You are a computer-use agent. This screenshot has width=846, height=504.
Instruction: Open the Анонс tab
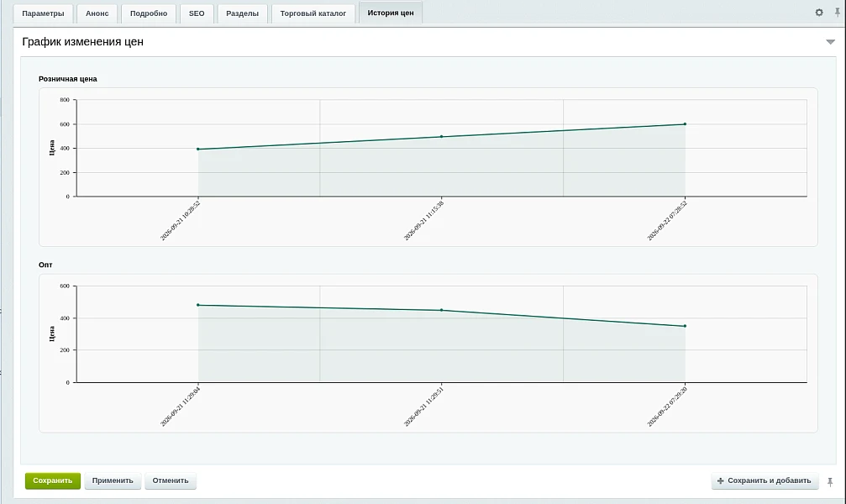(97, 13)
